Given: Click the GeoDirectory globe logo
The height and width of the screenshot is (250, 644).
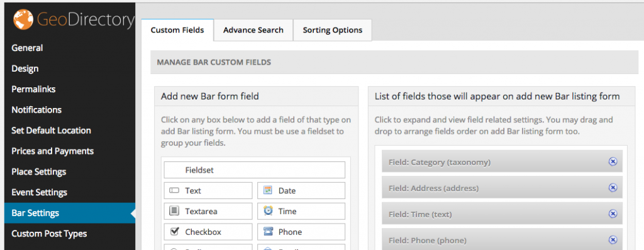Looking at the screenshot, I should 23,19.
